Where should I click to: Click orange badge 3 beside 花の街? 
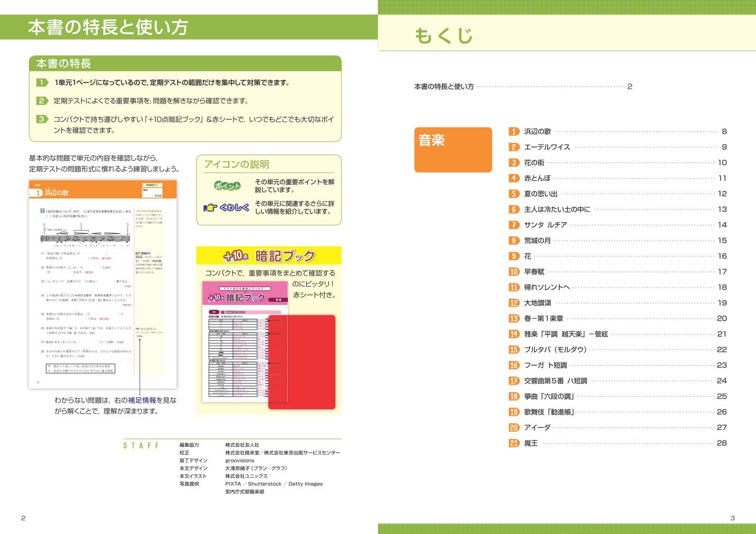click(514, 163)
